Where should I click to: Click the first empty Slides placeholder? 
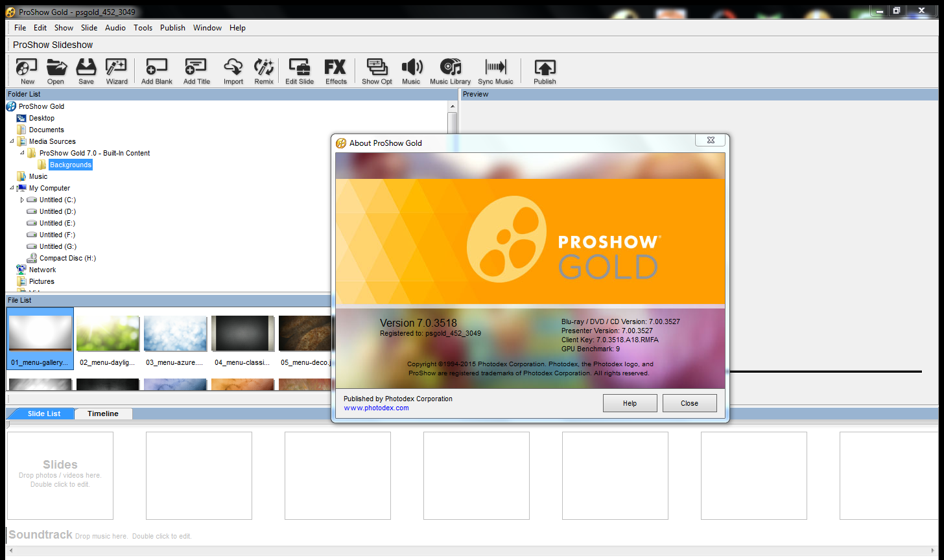(60, 476)
